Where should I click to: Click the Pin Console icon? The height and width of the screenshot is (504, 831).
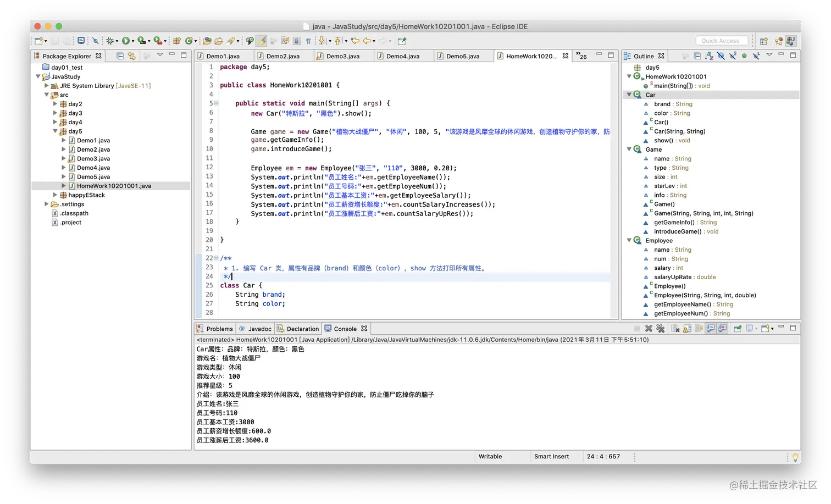coord(738,328)
